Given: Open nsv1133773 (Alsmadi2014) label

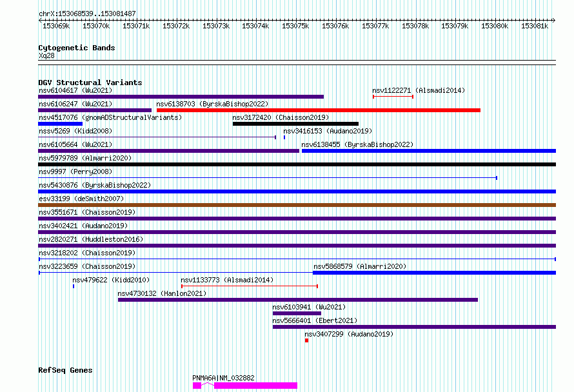Looking at the screenshot, I should point(227,280).
